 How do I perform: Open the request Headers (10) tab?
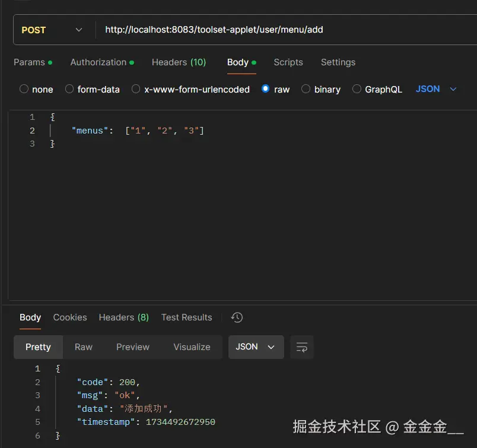179,62
